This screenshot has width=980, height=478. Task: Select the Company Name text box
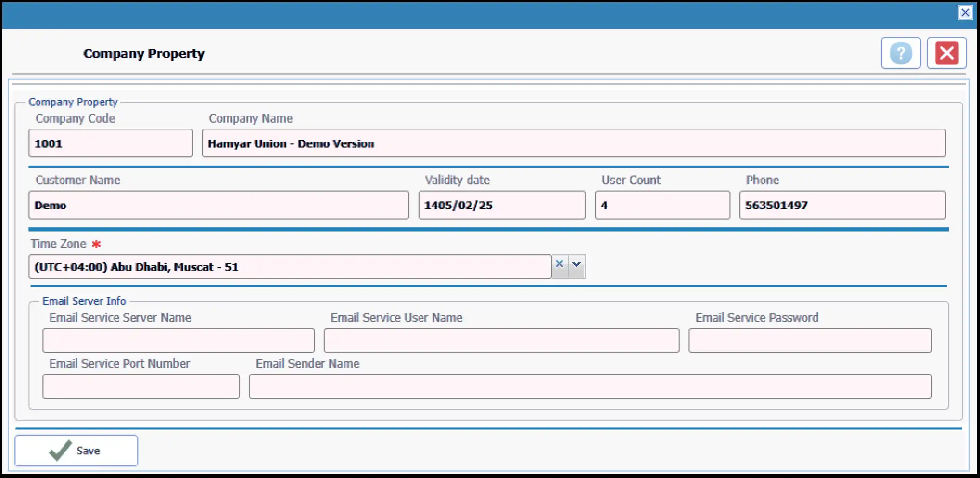[573, 143]
